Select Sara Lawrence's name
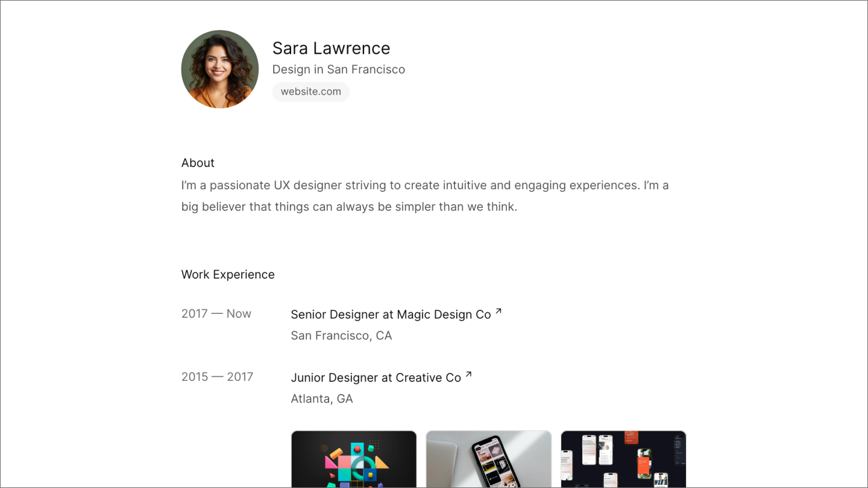The width and height of the screenshot is (868, 488). pyautogui.click(x=331, y=48)
